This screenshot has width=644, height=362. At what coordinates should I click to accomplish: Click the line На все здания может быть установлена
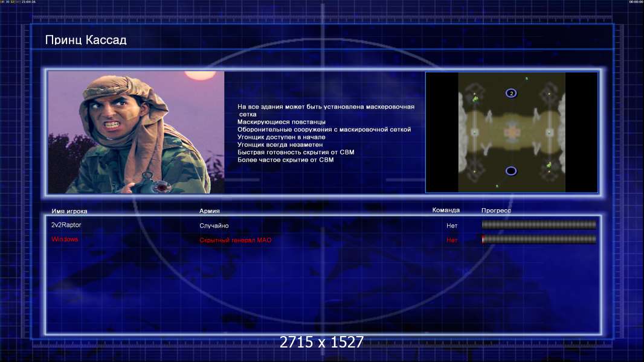301,107
